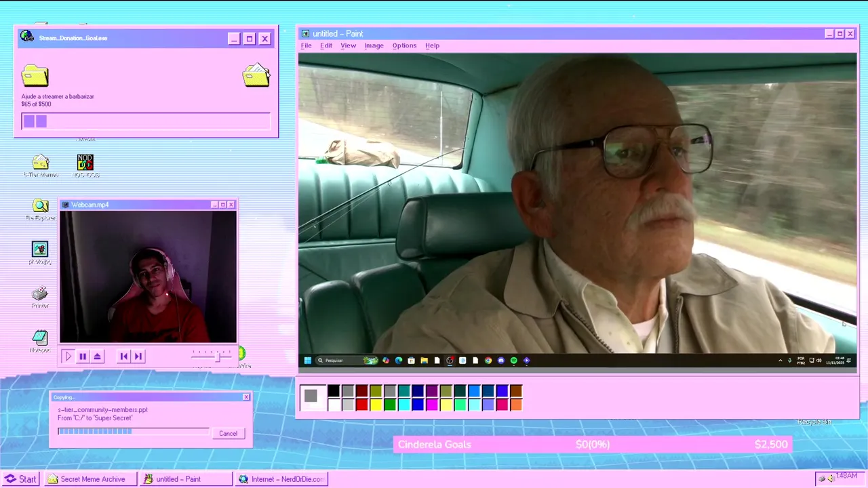Click the Pesquisar search box in pictured taskbar
The width and height of the screenshot is (868, 488).
pos(347,360)
